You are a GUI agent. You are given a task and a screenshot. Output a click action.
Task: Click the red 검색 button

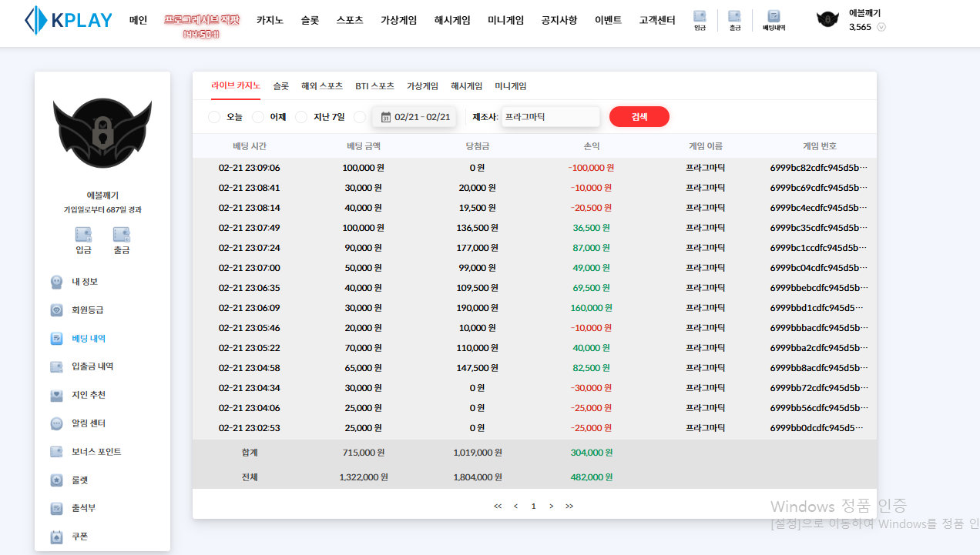pos(639,117)
